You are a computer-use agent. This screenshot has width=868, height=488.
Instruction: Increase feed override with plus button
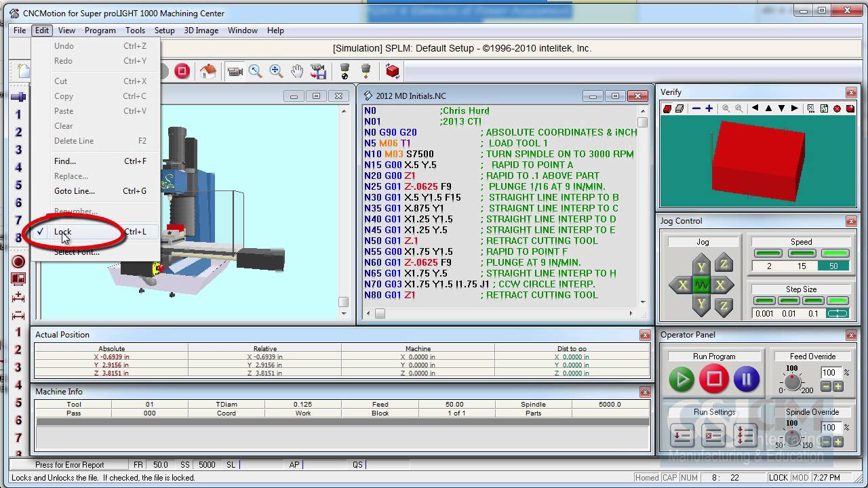[838, 386]
